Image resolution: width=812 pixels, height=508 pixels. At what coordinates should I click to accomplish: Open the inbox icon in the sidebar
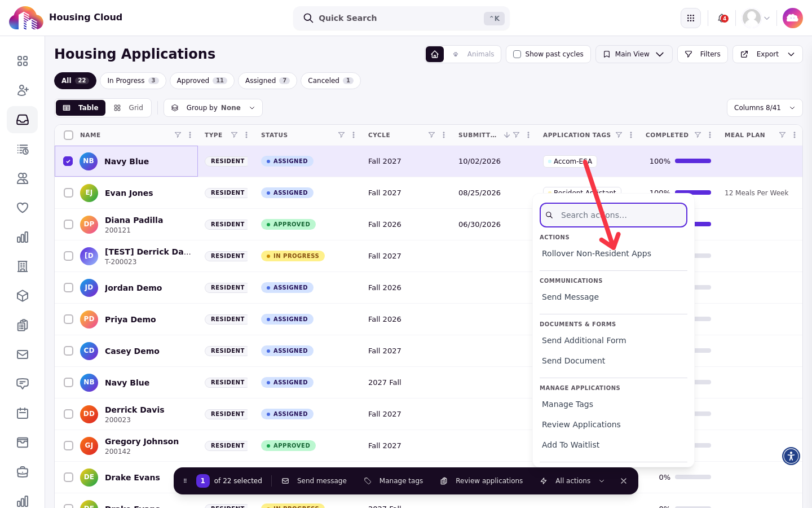coord(23,120)
